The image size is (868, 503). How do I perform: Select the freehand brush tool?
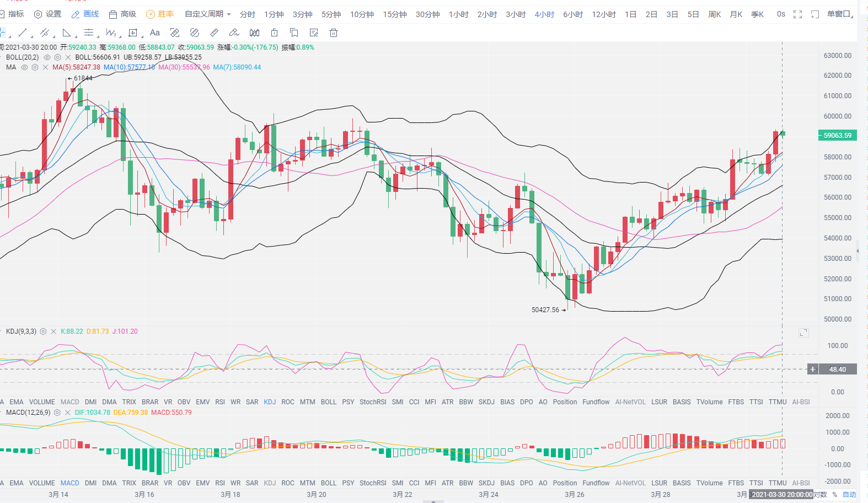coord(234,33)
